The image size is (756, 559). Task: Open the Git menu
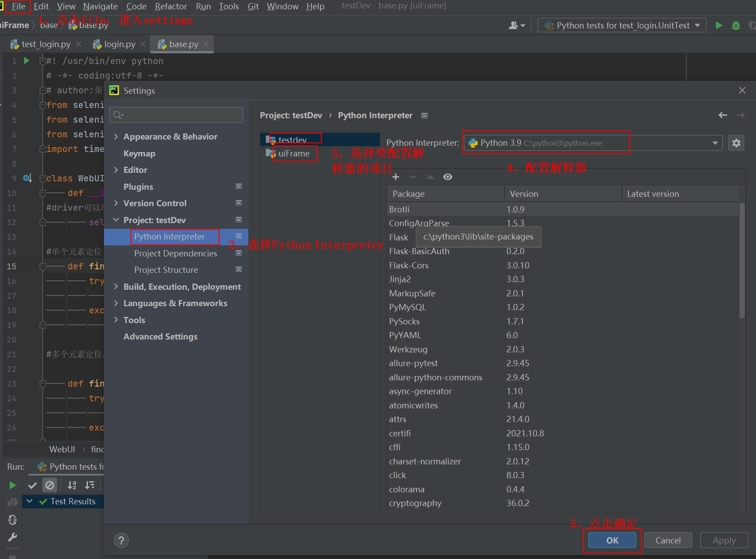(x=253, y=6)
